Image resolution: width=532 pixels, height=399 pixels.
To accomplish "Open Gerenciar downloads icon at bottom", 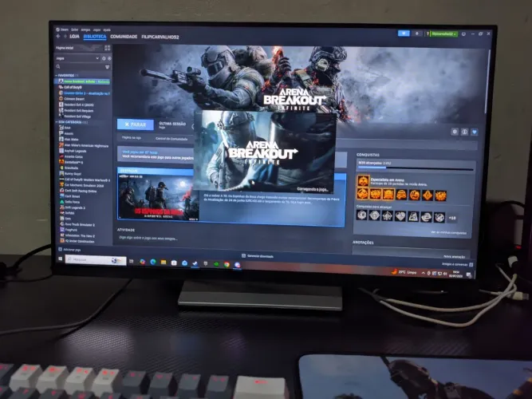I will pos(243,255).
